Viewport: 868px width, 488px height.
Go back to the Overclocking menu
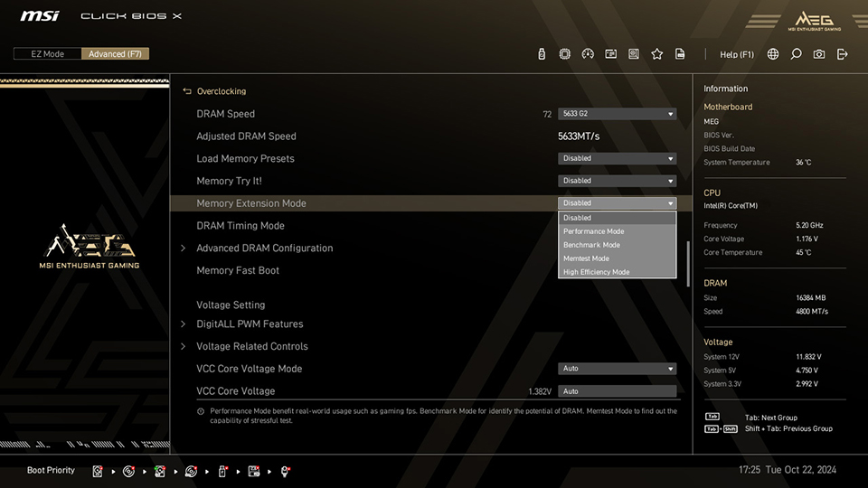coord(222,91)
